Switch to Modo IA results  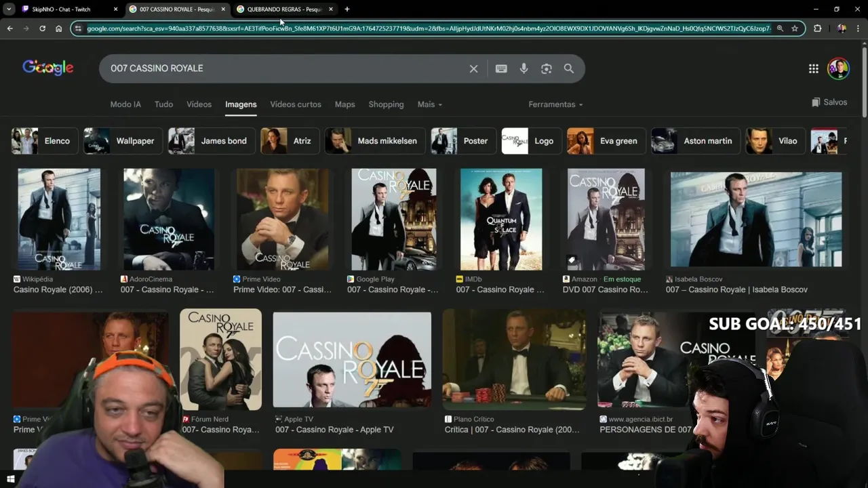point(125,104)
